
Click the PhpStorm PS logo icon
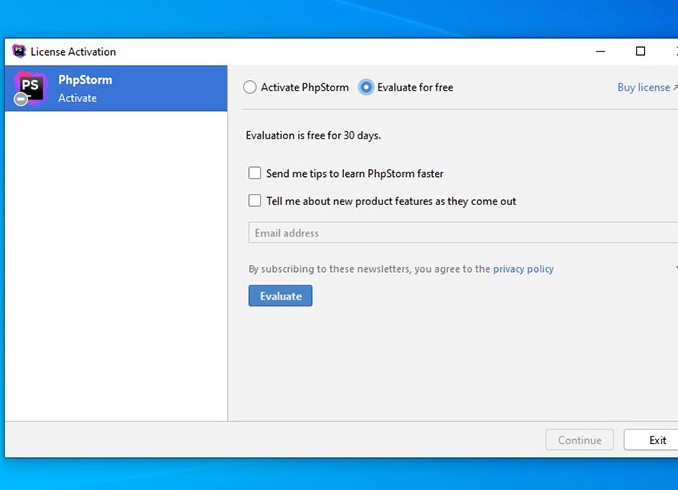(x=29, y=88)
